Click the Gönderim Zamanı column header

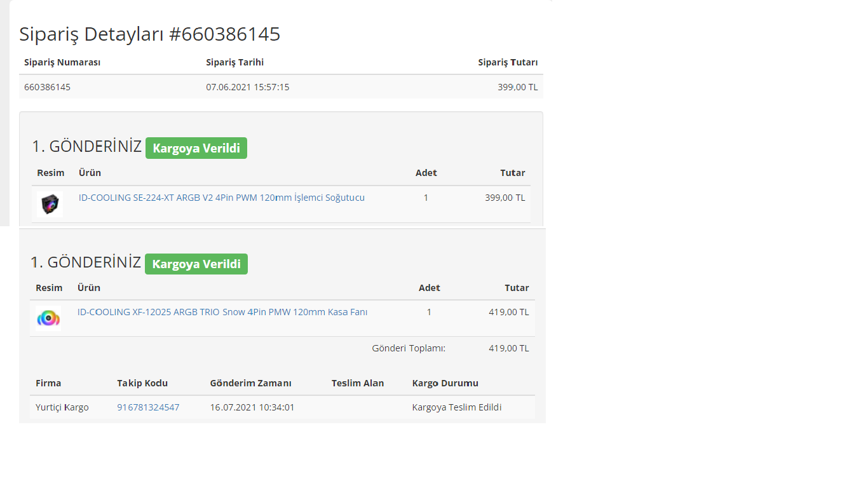point(251,383)
